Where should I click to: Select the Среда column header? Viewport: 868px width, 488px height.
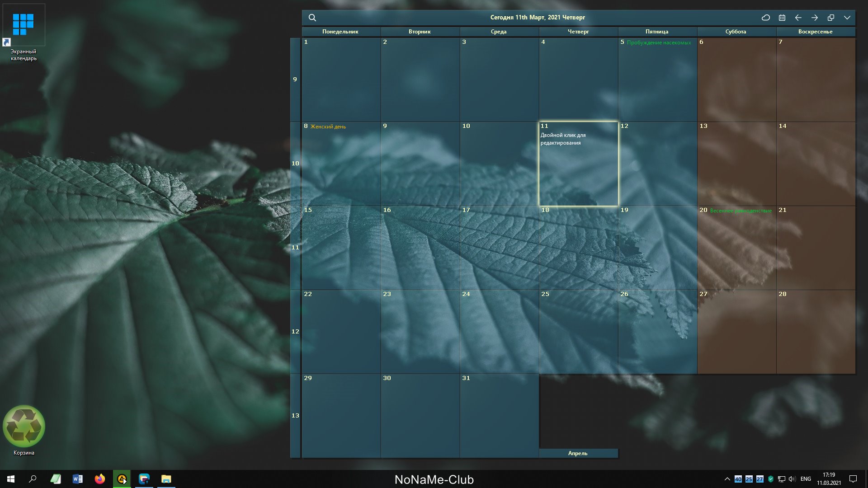pos(499,32)
